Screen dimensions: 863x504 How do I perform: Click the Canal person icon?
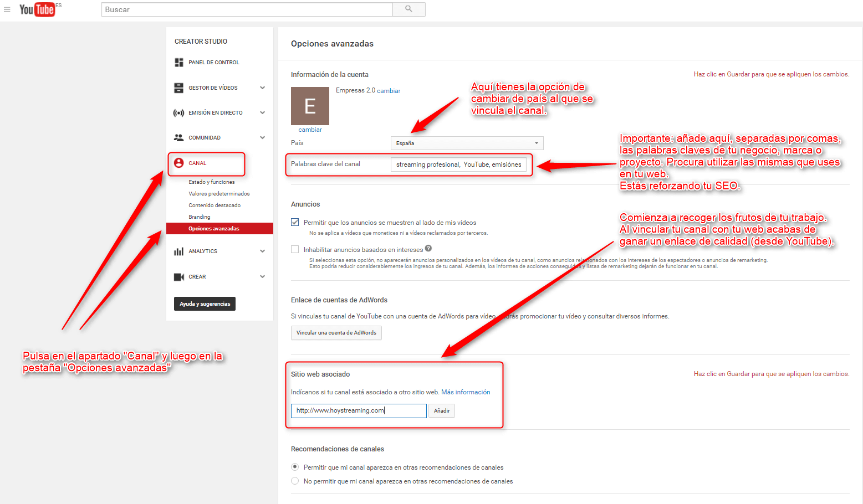click(x=178, y=163)
